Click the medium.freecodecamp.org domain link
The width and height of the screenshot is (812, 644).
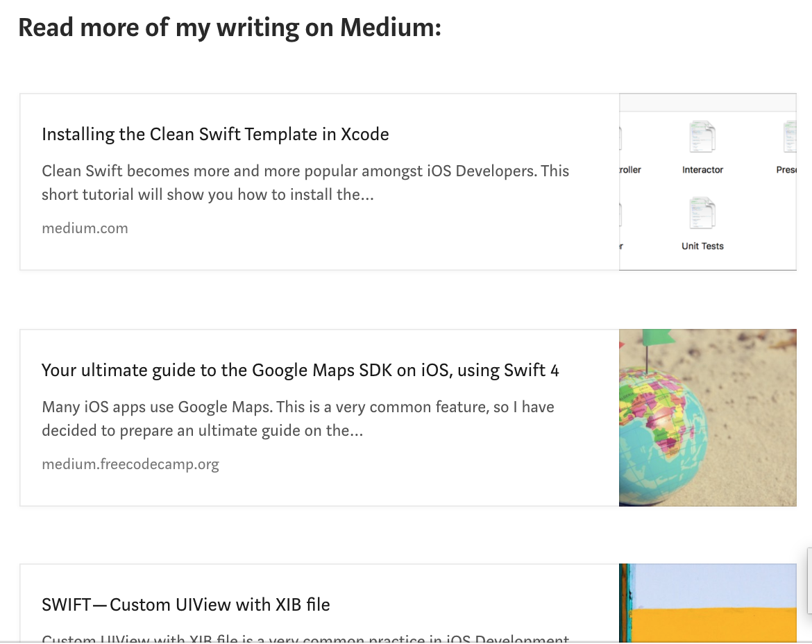[130, 464]
